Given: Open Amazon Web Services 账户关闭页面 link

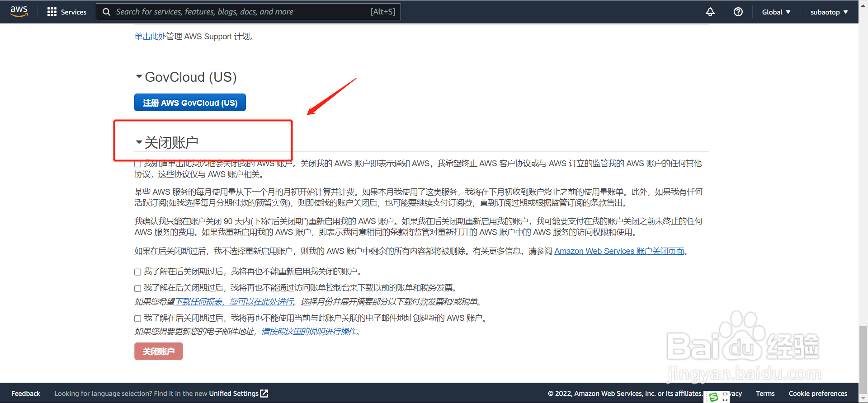Looking at the screenshot, I should [619, 251].
